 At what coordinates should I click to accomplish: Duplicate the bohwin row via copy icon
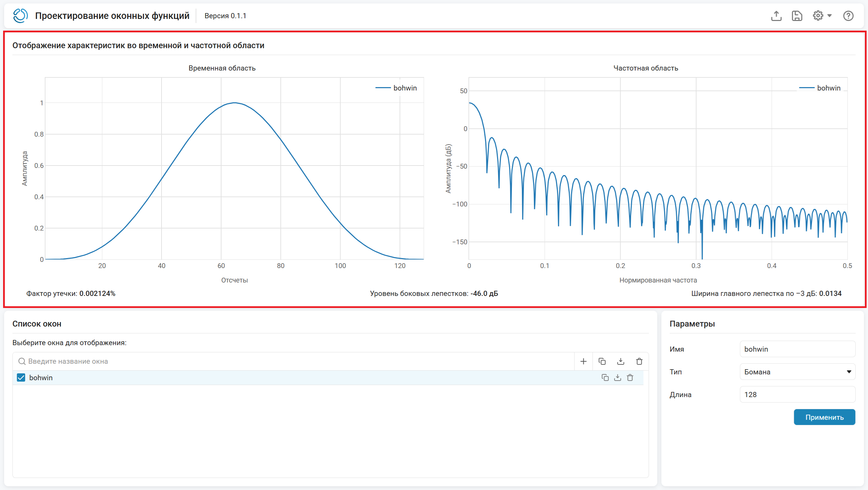(x=605, y=377)
